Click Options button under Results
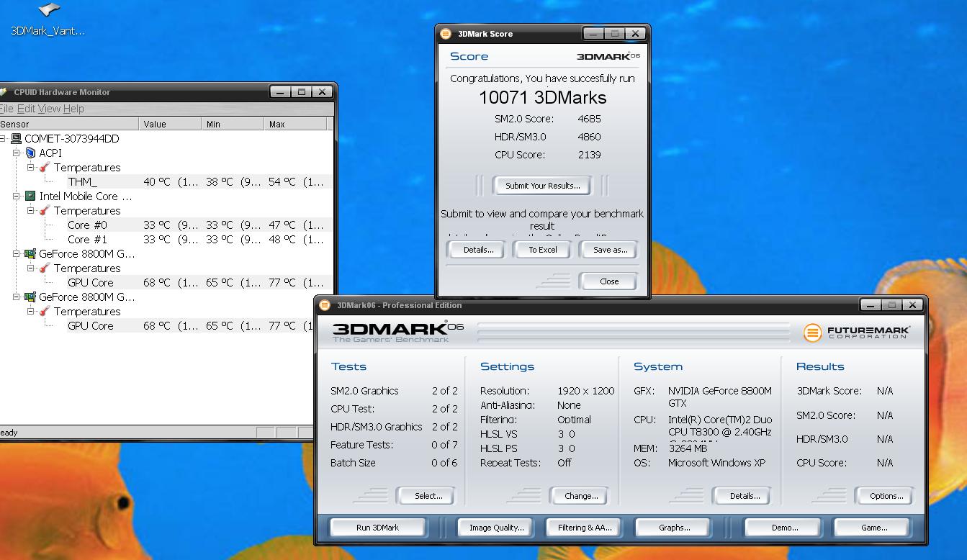The image size is (967, 560). pyautogui.click(x=886, y=496)
